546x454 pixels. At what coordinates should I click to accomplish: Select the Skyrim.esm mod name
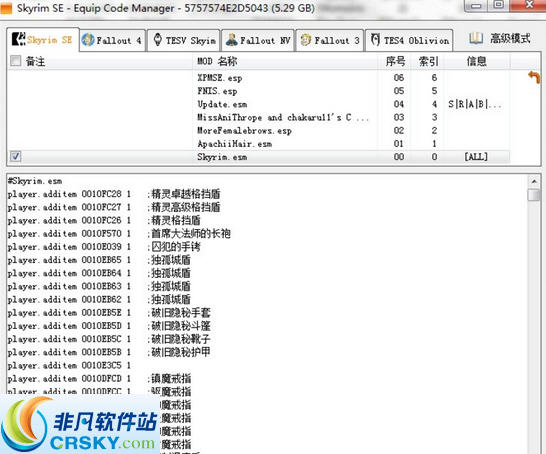click(x=222, y=157)
